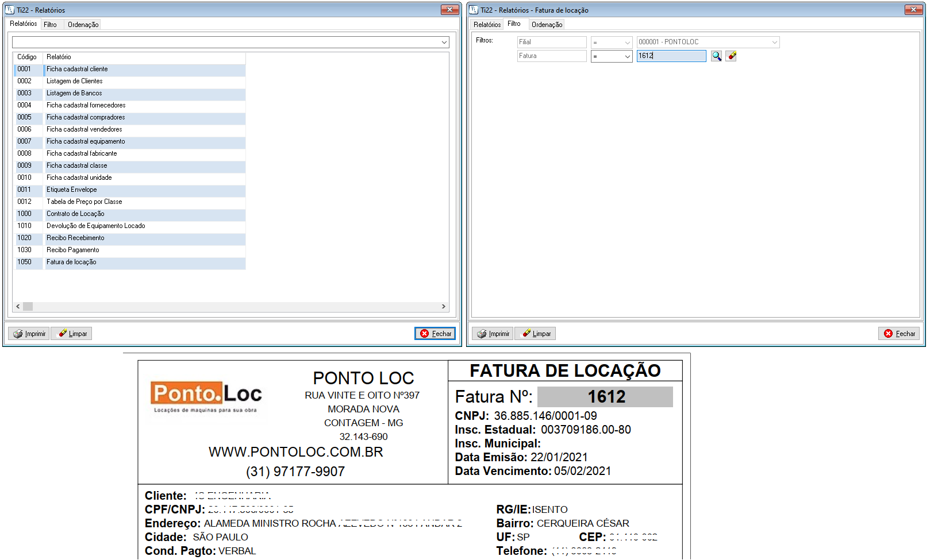This screenshot has width=934, height=560.
Task: Click app icon in Ti22 - Relatórios title bar
Action: coord(10,10)
